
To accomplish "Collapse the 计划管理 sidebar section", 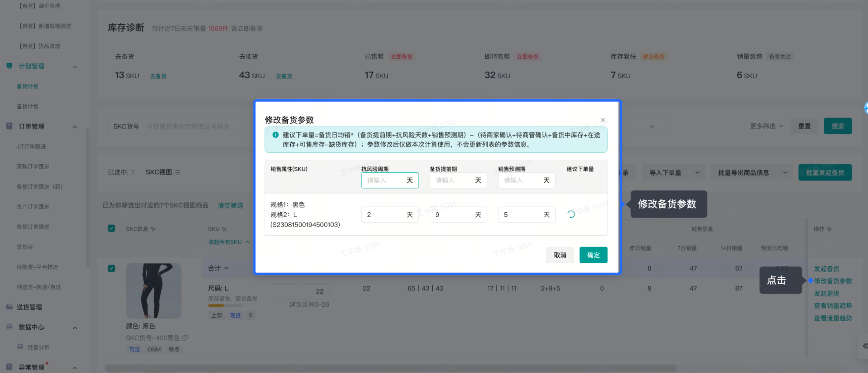I will tap(75, 67).
